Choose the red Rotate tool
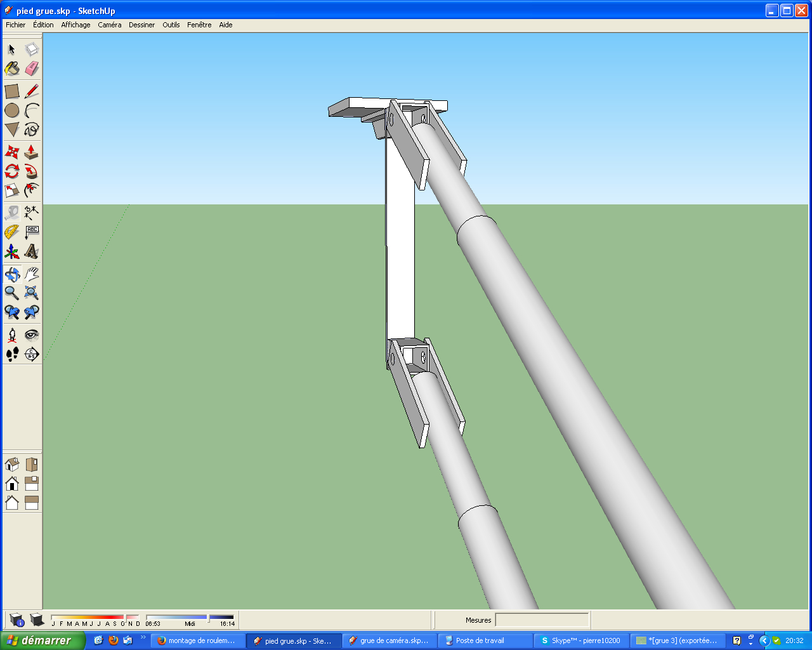 pos(12,171)
